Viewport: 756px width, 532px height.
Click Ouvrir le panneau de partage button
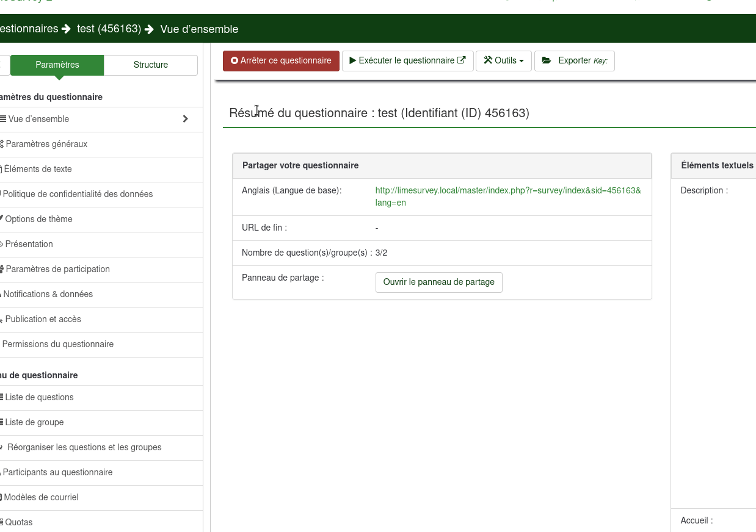(438, 282)
